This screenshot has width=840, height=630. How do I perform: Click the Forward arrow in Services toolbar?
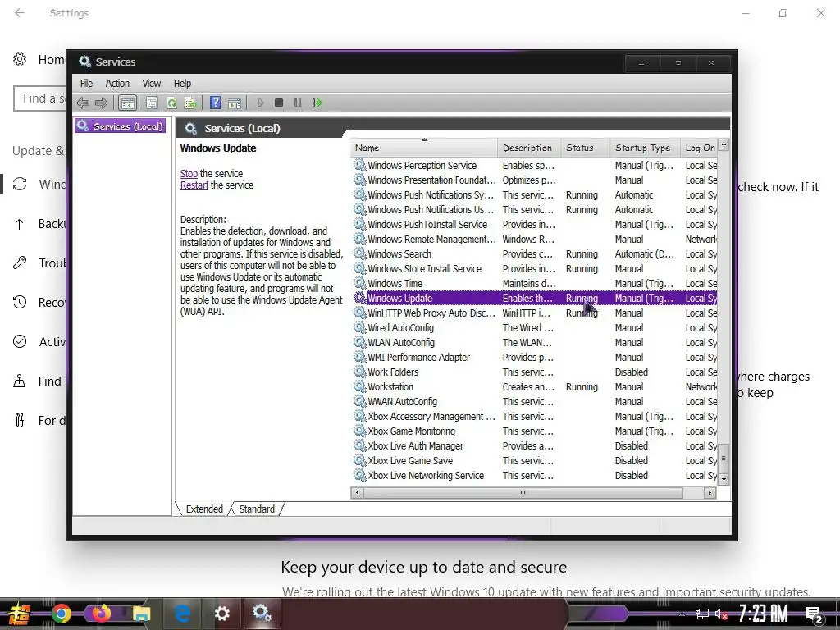101,103
